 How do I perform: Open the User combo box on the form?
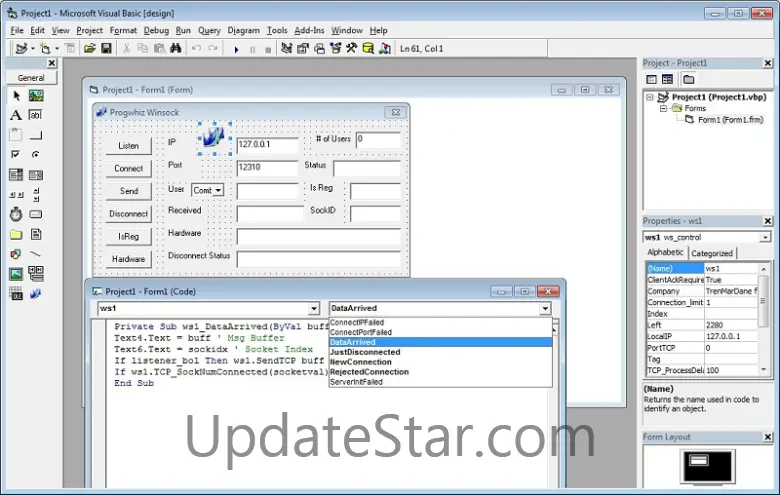point(218,190)
